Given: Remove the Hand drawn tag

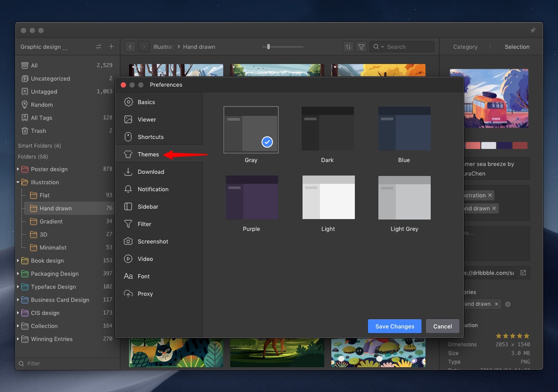Looking at the screenshot, I should 494,208.
